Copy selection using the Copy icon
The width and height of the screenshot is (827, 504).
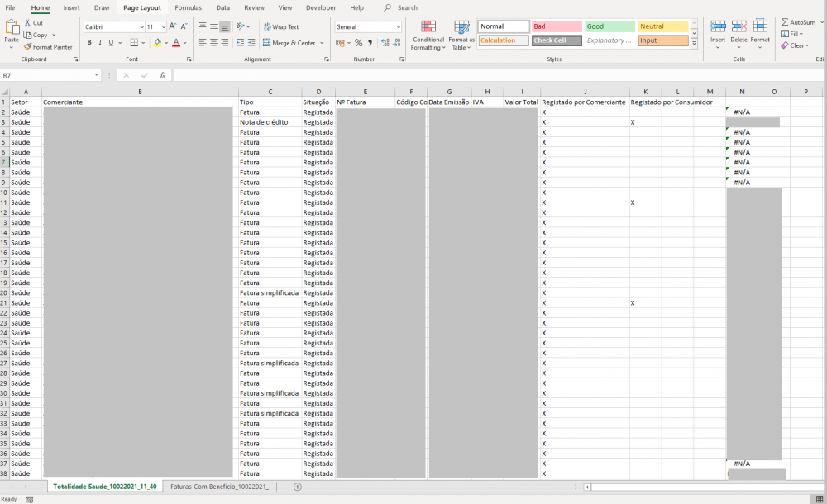pos(28,35)
